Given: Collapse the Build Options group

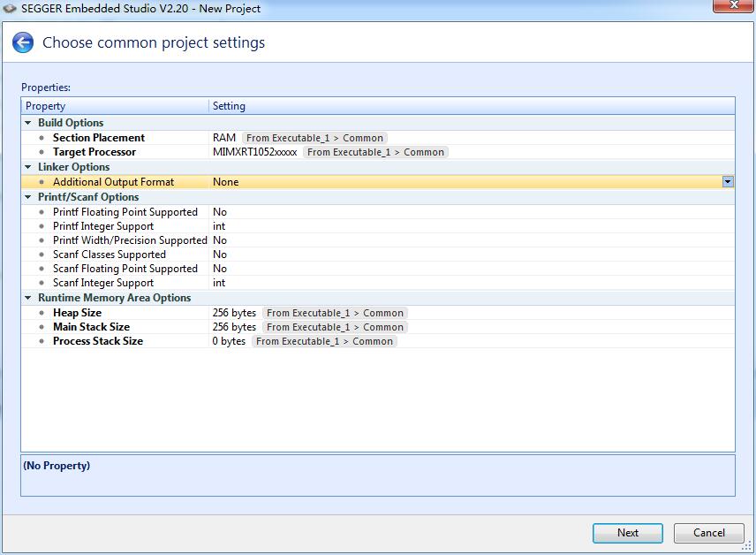Looking at the screenshot, I should coord(28,123).
